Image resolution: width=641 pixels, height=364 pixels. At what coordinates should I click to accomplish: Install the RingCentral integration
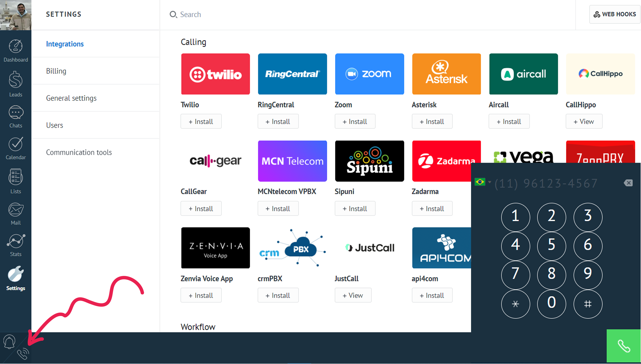click(278, 122)
